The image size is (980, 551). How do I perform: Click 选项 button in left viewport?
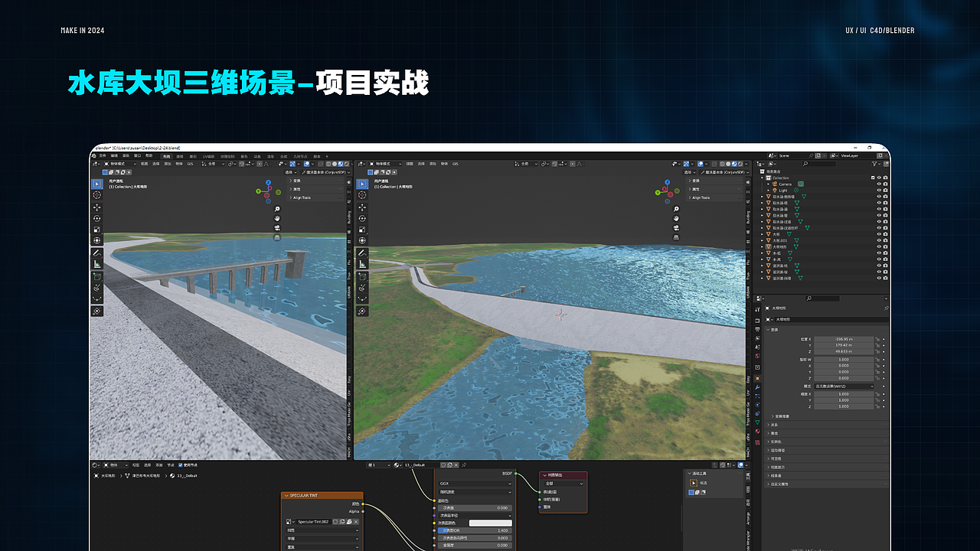(x=290, y=172)
